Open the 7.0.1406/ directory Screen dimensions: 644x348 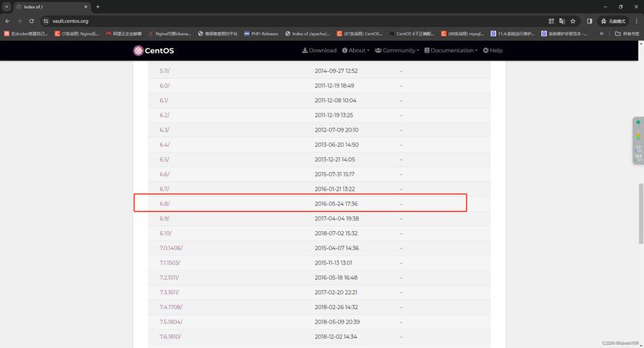point(171,248)
